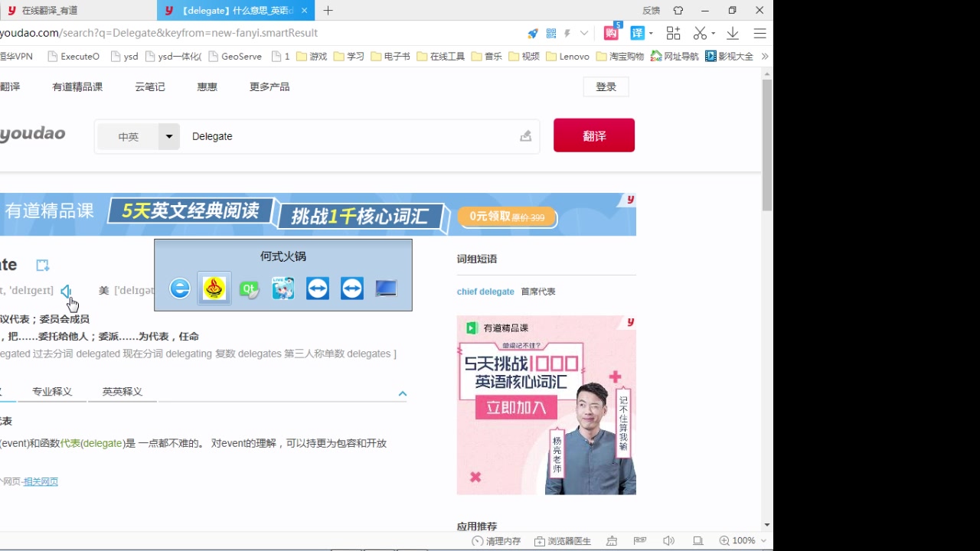Click the rocket speed-up icon in address bar
980x551 pixels.
coord(533,34)
